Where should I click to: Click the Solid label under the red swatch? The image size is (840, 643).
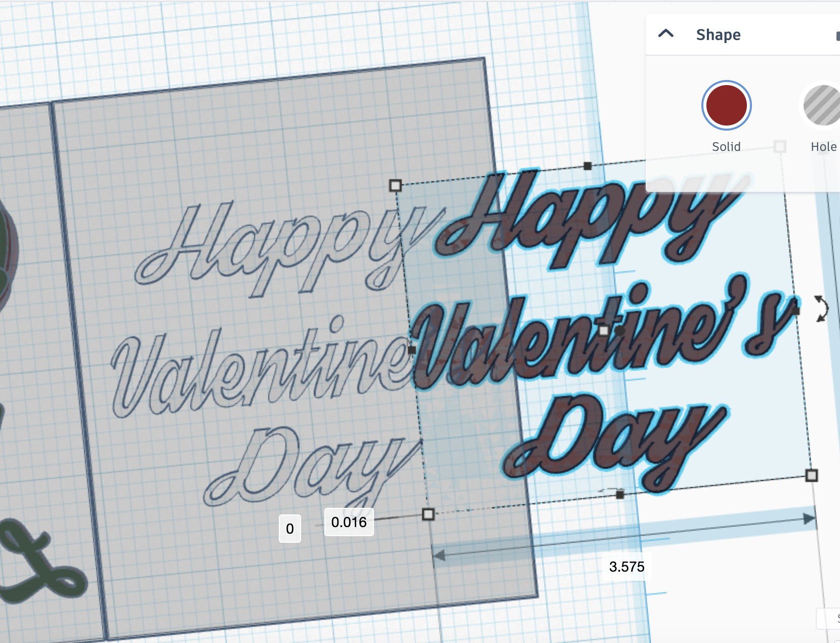point(726,146)
